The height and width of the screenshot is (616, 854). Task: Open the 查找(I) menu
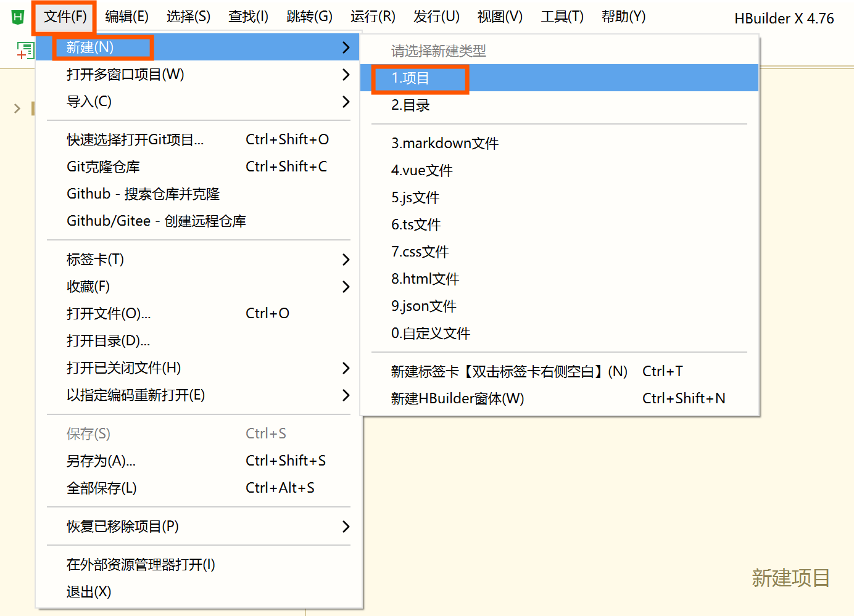[248, 17]
